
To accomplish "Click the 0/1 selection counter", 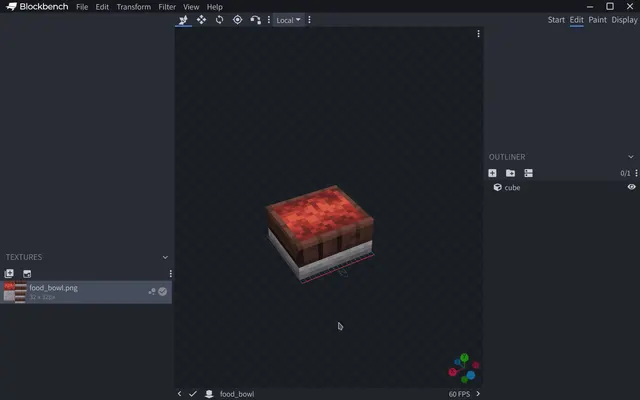I will 625,173.
